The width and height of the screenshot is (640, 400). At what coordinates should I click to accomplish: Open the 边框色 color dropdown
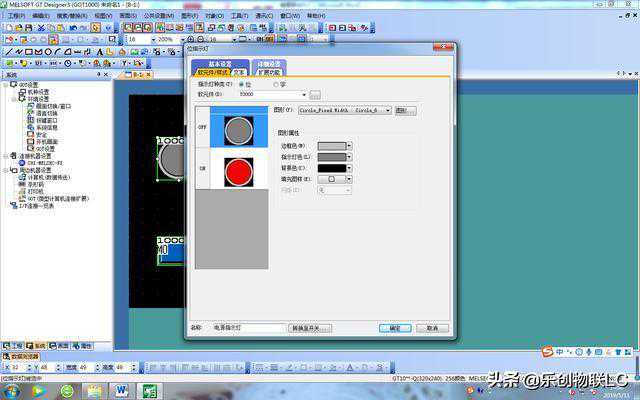click(x=350, y=146)
